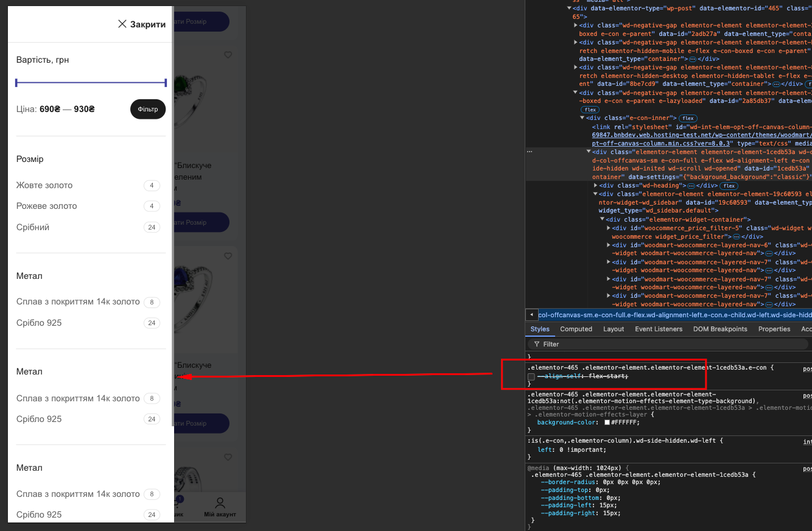Viewport: 812px width, 531px height.
Task: Click the left: 0 !important declaration
Action: point(572,450)
